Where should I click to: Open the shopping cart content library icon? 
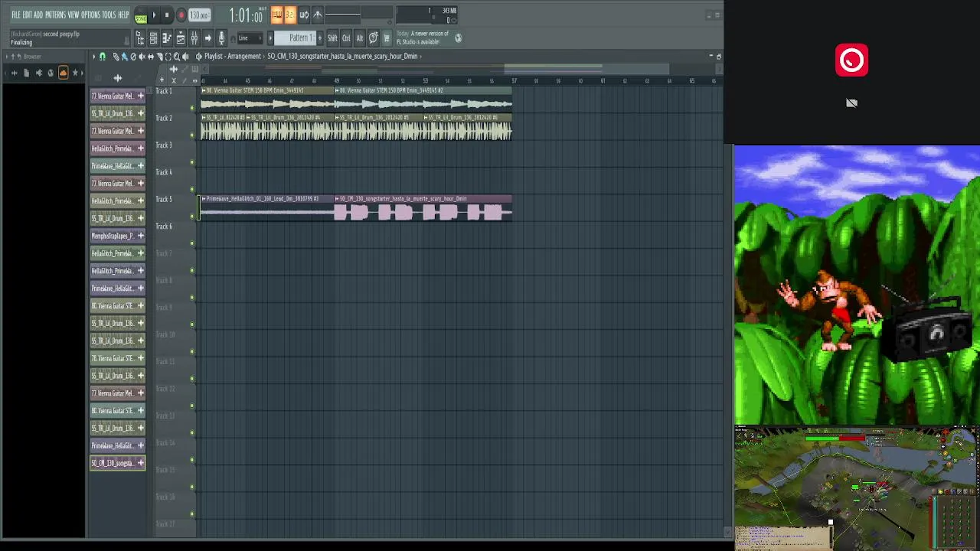click(387, 37)
